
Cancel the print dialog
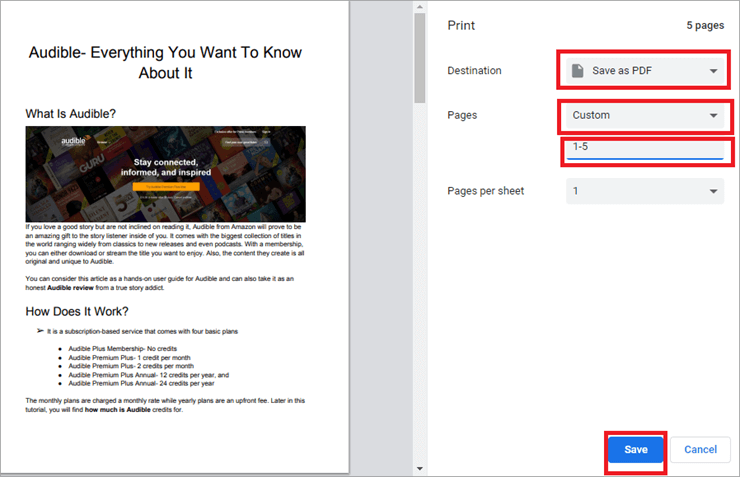click(700, 450)
